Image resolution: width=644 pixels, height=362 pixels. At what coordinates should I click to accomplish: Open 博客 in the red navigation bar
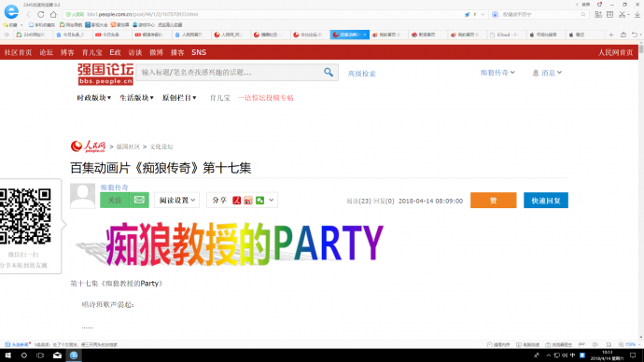(67, 52)
